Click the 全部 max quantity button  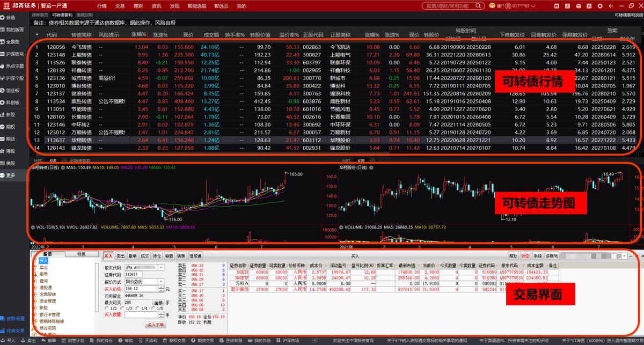pyautogui.click(x=158, y=303)
